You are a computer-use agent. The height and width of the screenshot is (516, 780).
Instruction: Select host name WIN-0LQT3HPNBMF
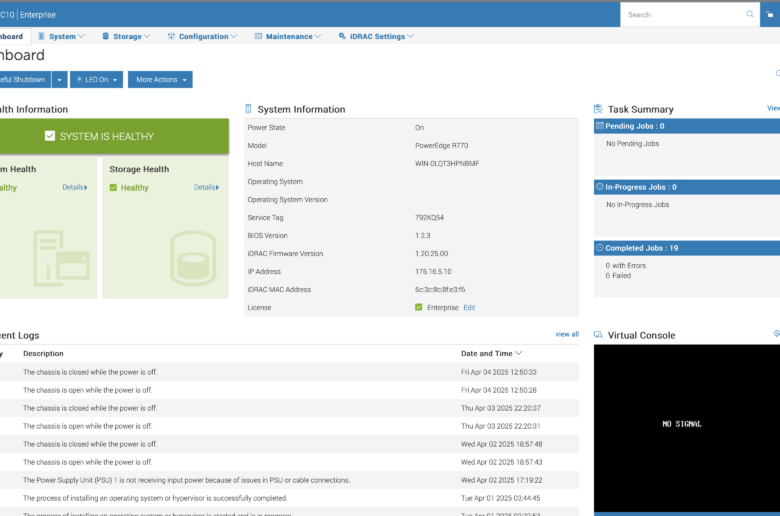pos(447,164)
